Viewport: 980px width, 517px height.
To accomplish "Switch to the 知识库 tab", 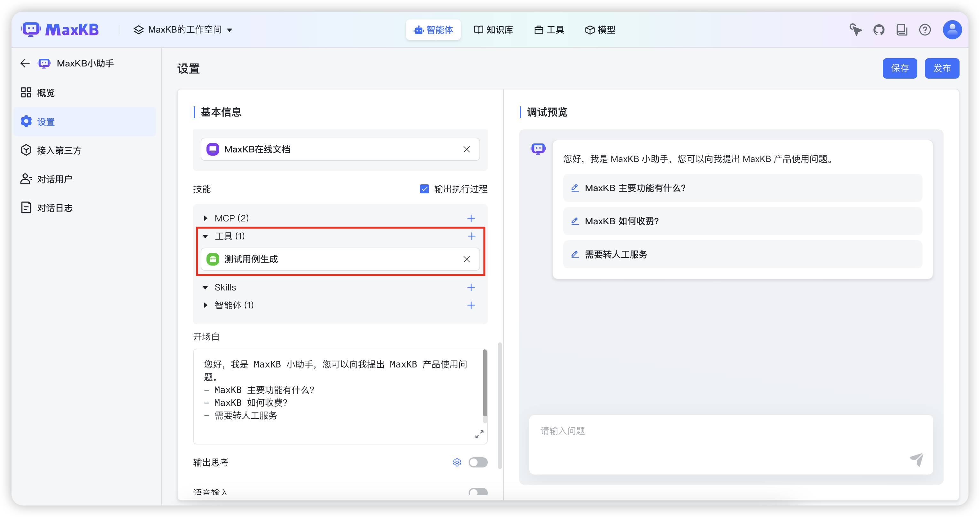I will click(x=494, y=30).
